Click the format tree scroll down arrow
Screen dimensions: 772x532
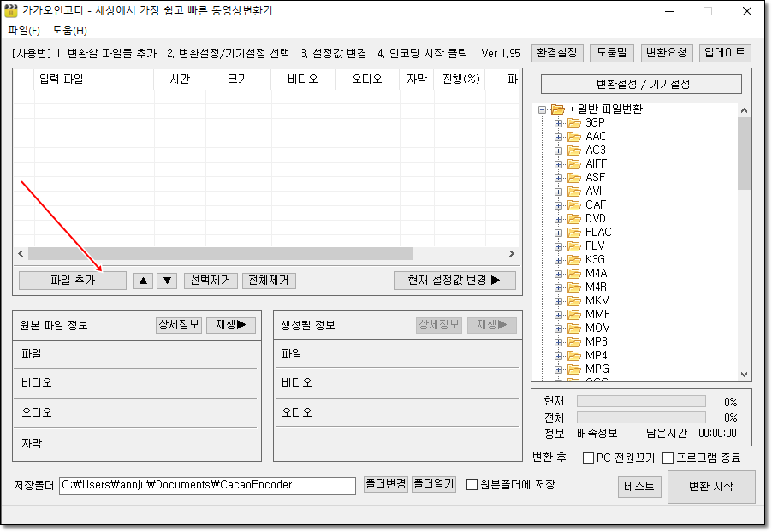[x=744, y=375]
